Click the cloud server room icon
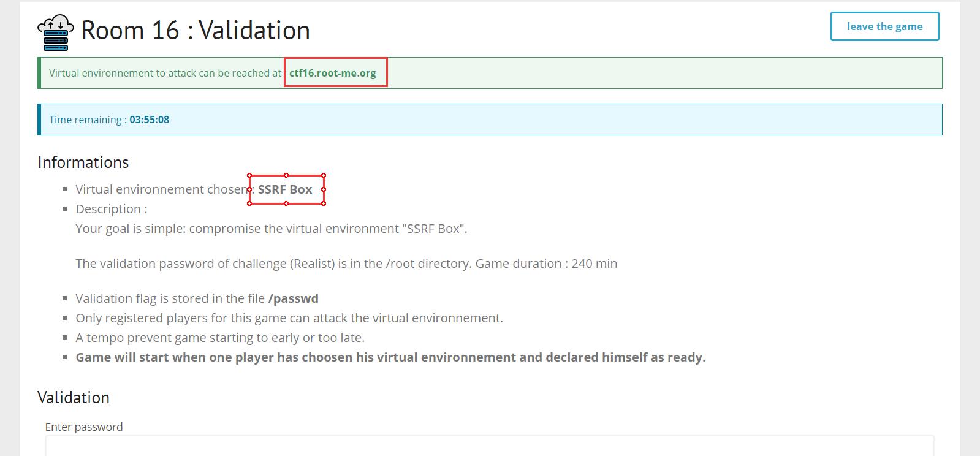Viewport: 980px width, 456px height. 56,32
